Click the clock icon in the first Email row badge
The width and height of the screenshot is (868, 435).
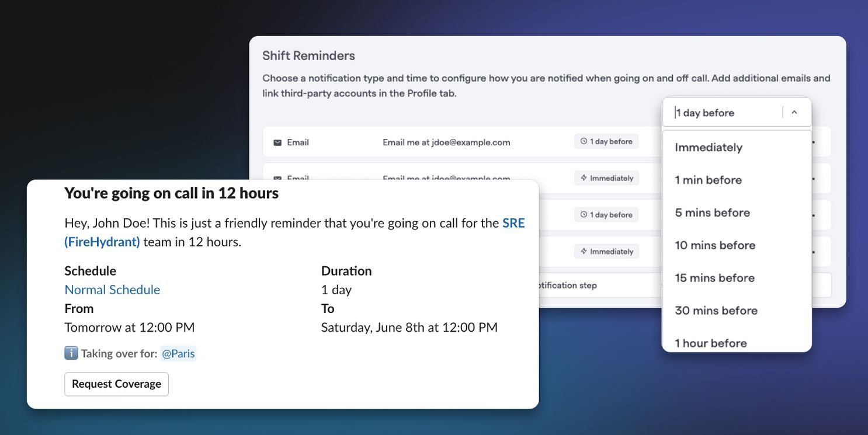pyautogui.click(x=584, y=141)
